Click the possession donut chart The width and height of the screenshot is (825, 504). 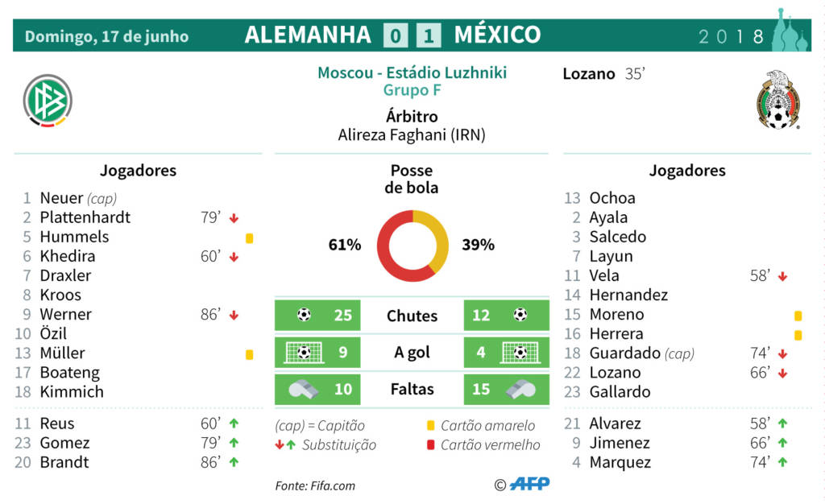click(412, 246)
